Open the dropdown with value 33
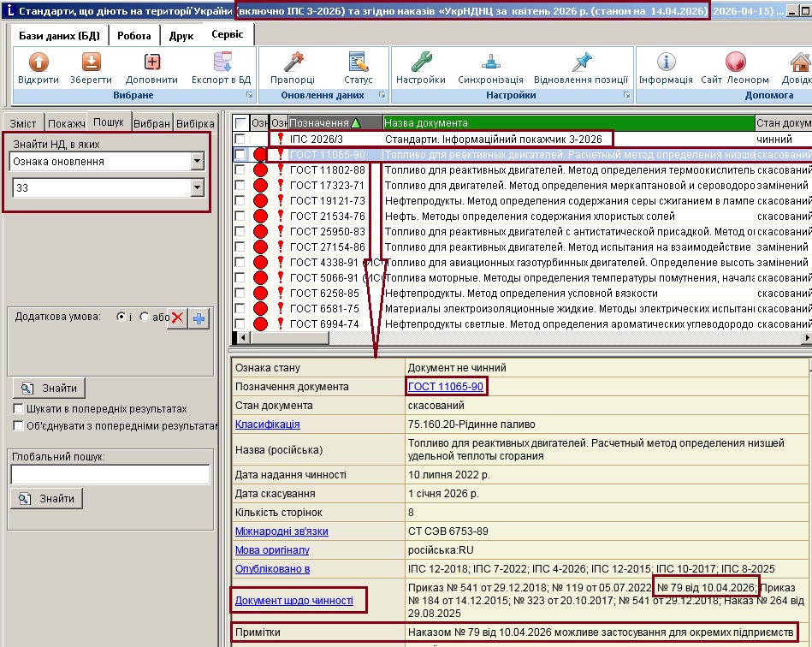The width and height of the screenshot is (812, 647). coord(198,187)
